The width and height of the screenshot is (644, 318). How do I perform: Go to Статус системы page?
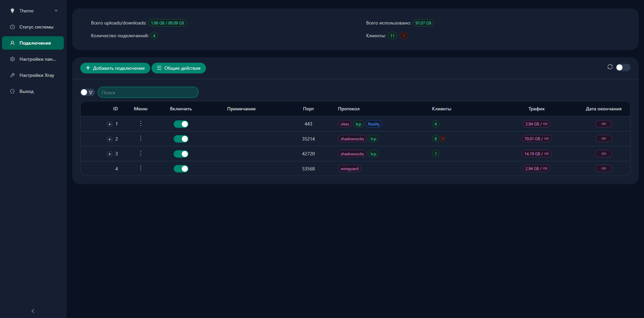[36, 27]
